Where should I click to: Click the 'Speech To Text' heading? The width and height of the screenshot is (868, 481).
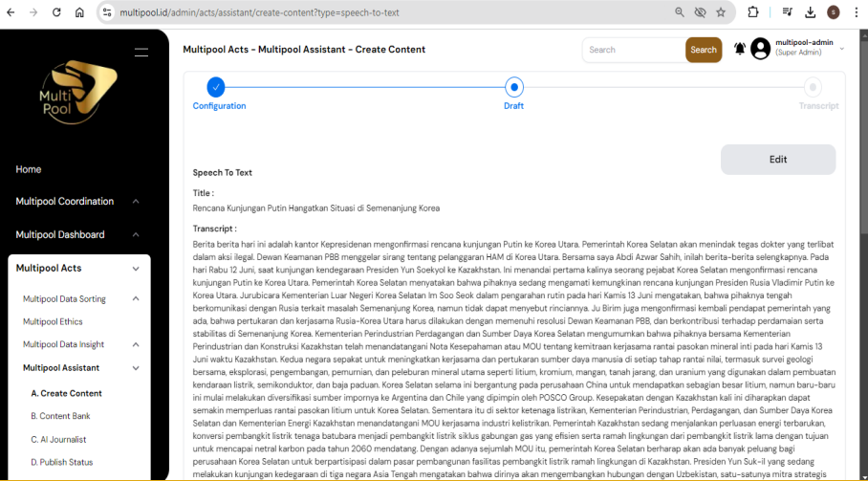[x=222, y=173]
